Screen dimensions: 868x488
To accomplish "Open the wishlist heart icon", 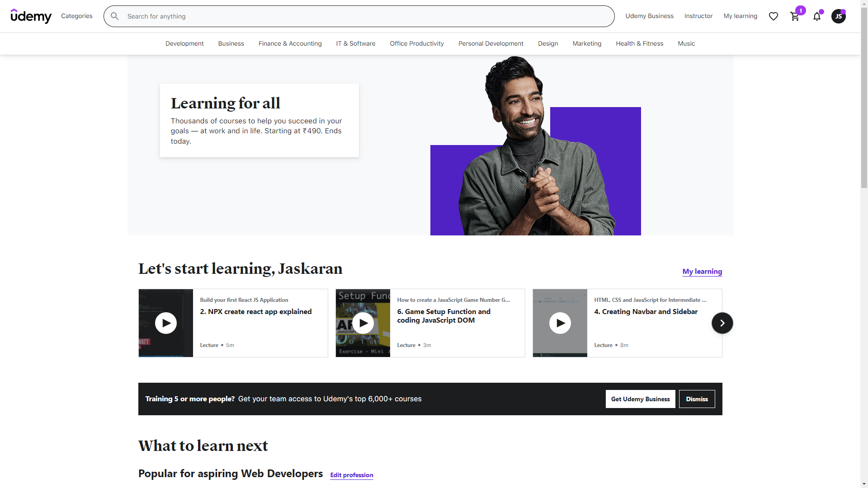I will pos(774,16).
